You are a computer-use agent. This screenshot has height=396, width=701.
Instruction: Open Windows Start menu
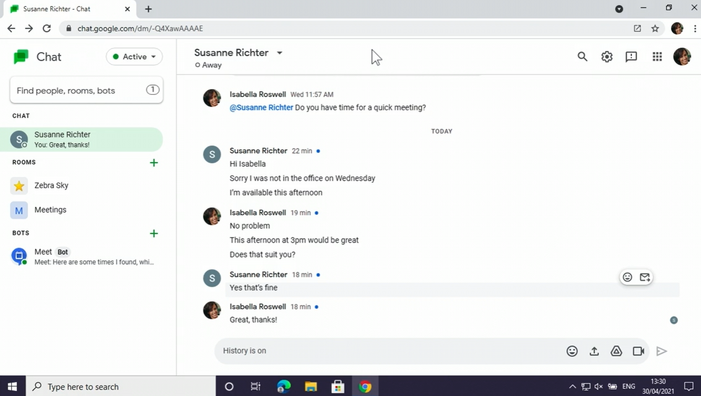pyautogui.click(x=13, y=387)
